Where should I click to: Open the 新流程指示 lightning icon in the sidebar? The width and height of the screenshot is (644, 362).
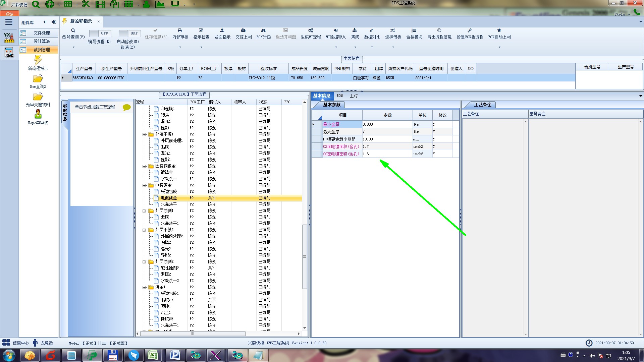(38, 60)
